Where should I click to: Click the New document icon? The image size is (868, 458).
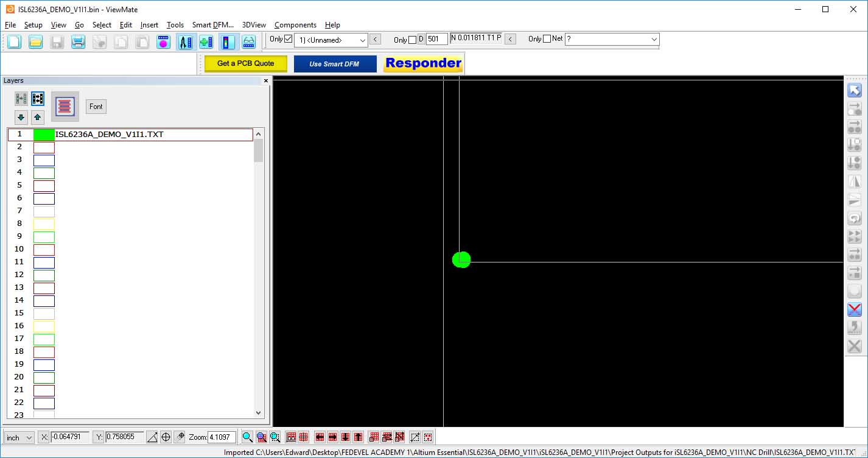click(14, 42)
